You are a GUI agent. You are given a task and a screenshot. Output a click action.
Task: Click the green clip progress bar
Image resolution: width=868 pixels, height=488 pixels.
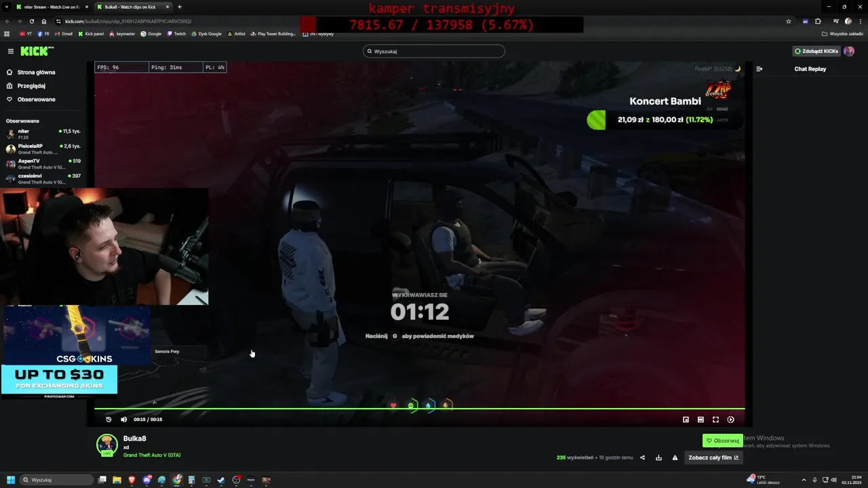click(419, 409)
